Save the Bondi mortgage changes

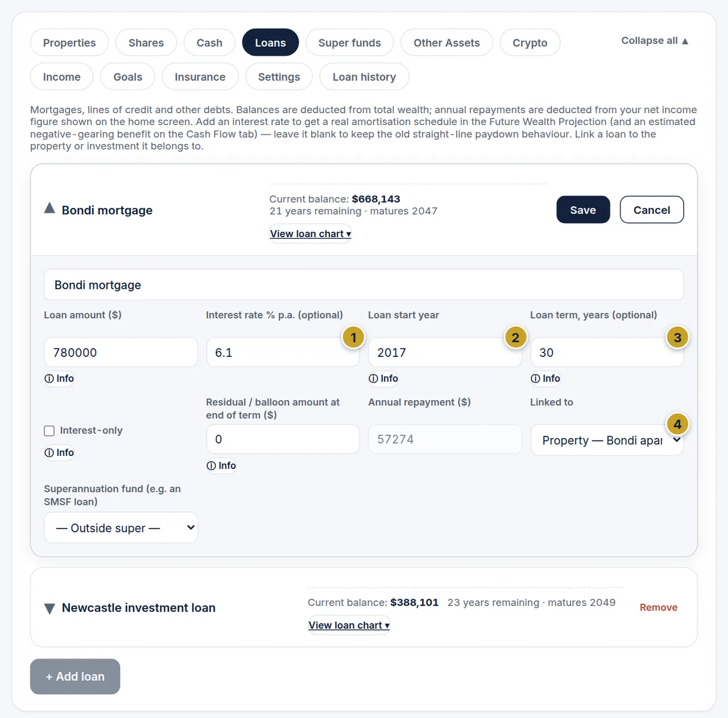(583, 210)
